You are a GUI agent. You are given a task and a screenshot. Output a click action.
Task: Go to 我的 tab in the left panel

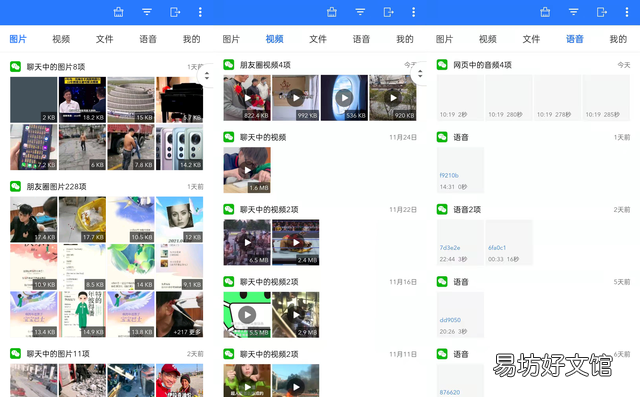[191, 39]
